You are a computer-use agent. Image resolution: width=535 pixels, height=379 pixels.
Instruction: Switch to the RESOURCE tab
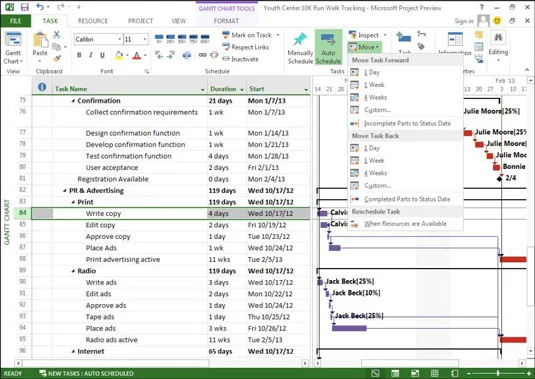[x=93, y=21]
